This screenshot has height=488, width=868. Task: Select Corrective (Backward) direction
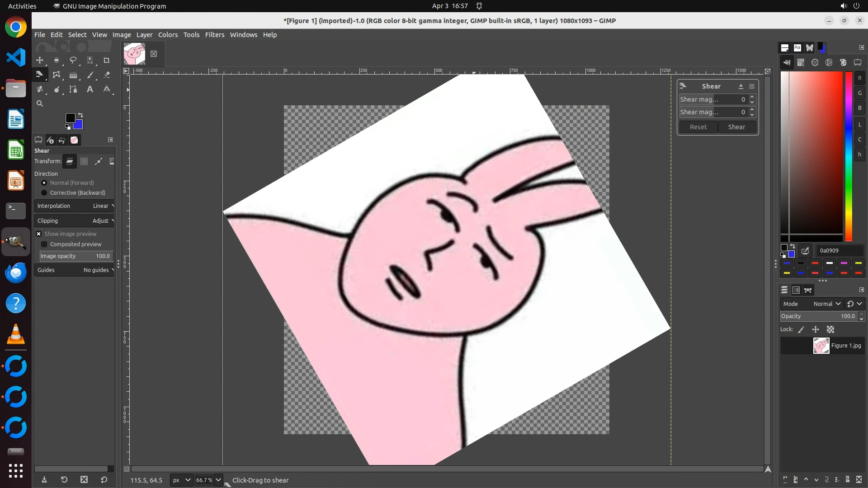[44, 193]
